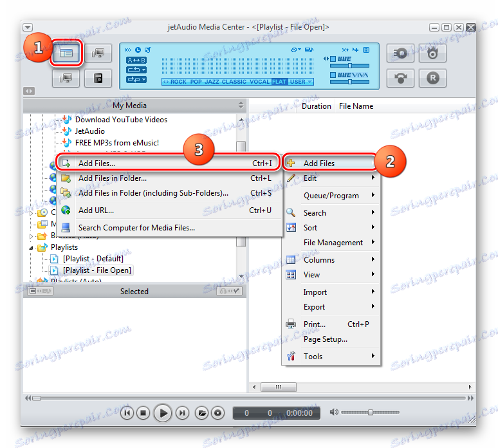Click the A↔B repeat section button
498x448 pixels.
coord(136,60)
